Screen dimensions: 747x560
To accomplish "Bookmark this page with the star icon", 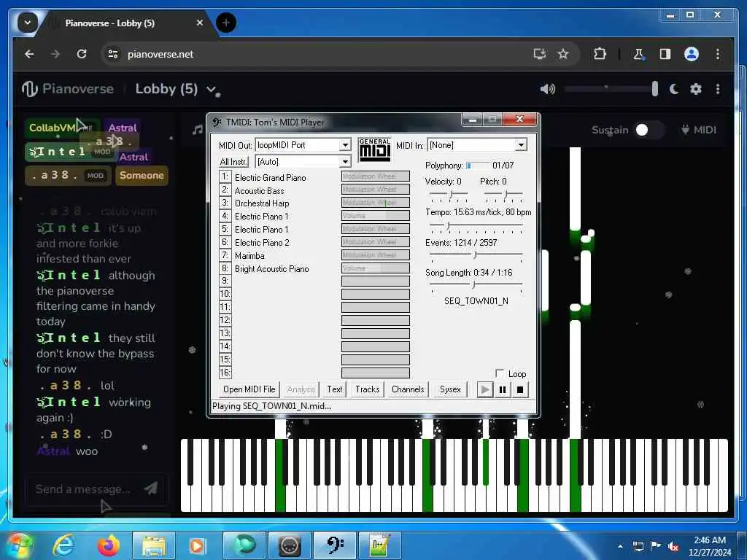I will (x=563, y=54).
